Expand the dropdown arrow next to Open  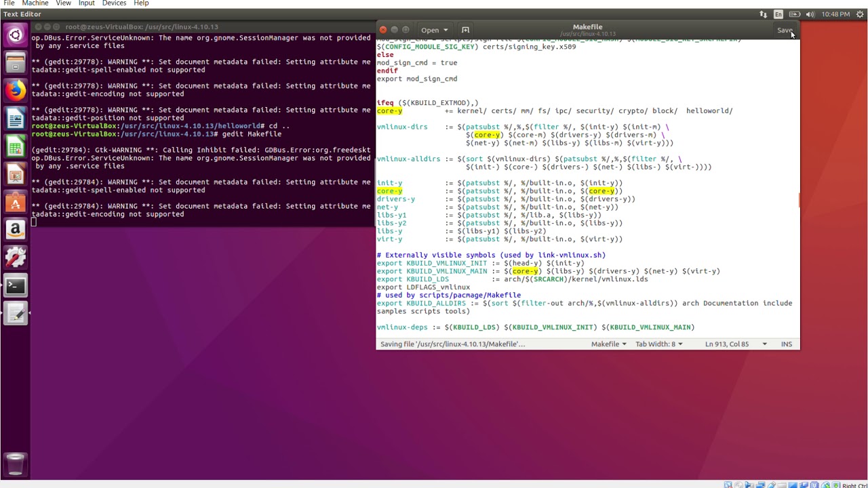coord(445,30)
